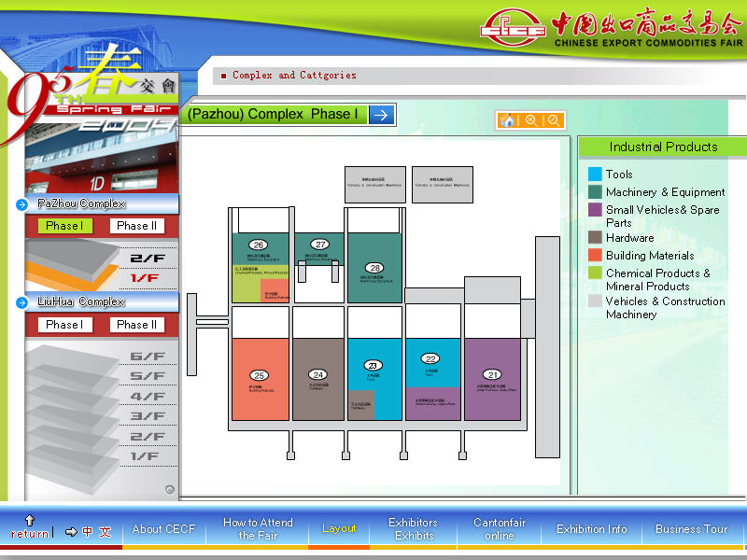Switch to 2/F of PaZhou Complex
The image size is (747, 560).
pos(148,259)
